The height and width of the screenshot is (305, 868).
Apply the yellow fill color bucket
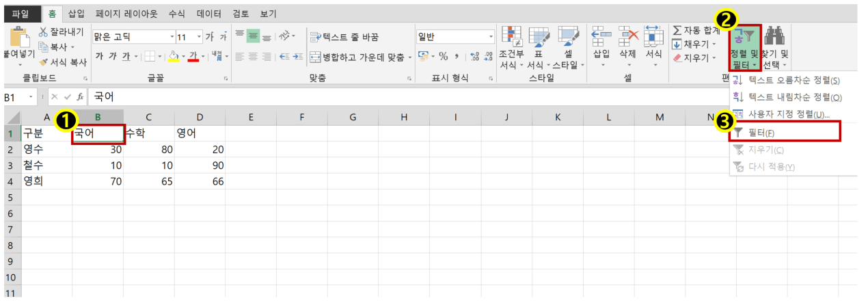(x=174, y=57)
